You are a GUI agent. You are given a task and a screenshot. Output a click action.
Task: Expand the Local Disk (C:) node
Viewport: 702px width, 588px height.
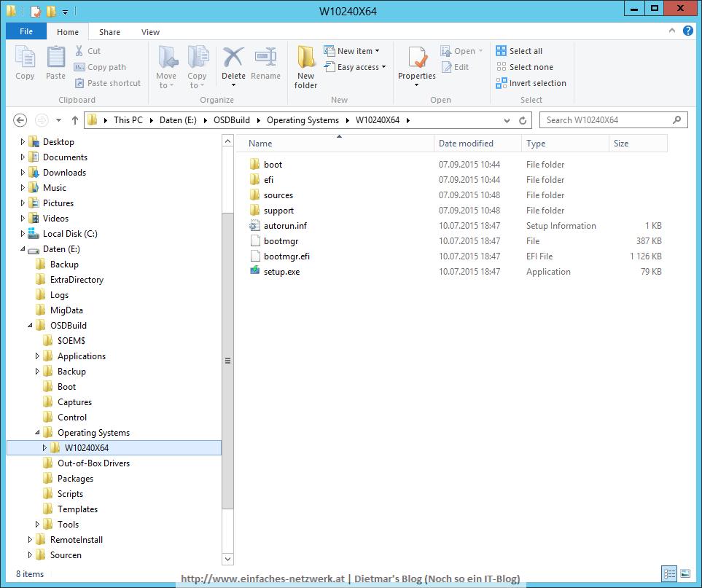[x=23, y=234]
